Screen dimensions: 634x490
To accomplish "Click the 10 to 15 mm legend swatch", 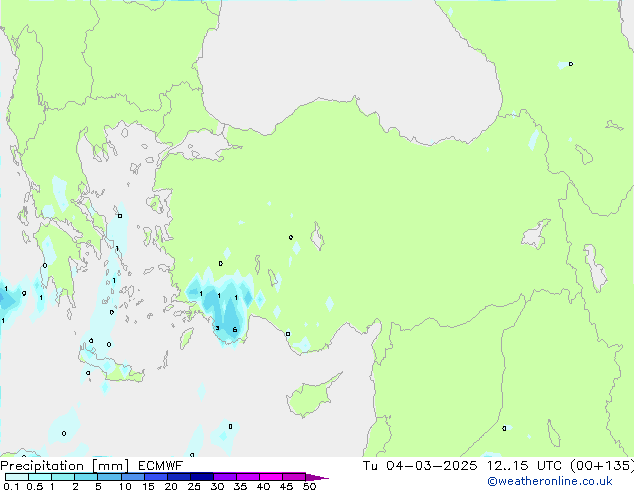I will (133, 477).
